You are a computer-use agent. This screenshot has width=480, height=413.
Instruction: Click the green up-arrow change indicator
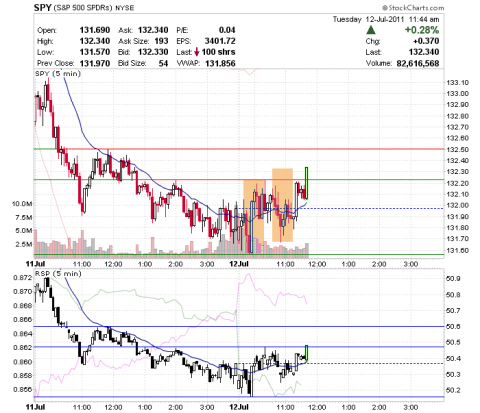point(371,30)
